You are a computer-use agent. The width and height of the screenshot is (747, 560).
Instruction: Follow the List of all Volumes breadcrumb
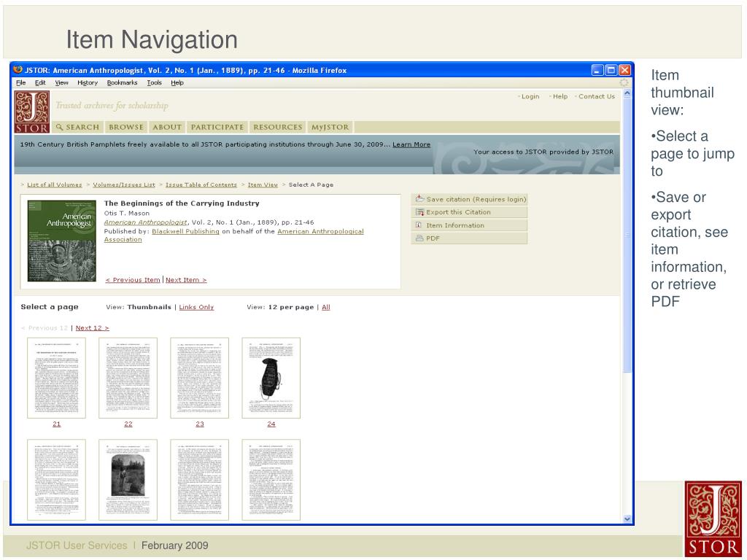coord(54,184)
